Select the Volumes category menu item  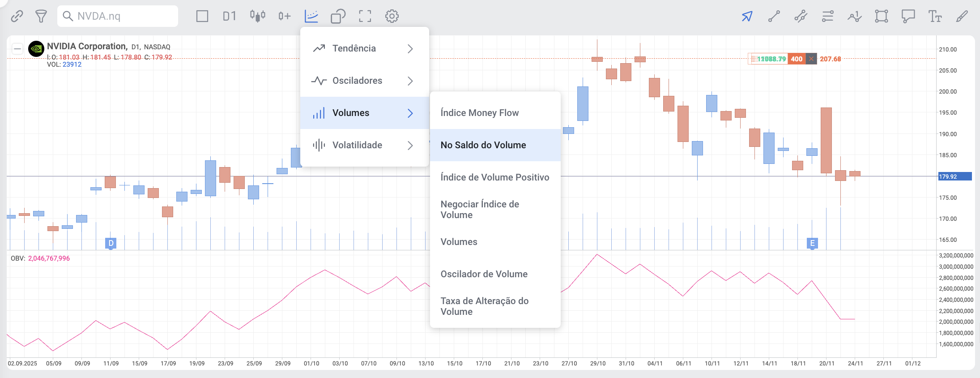365,113
